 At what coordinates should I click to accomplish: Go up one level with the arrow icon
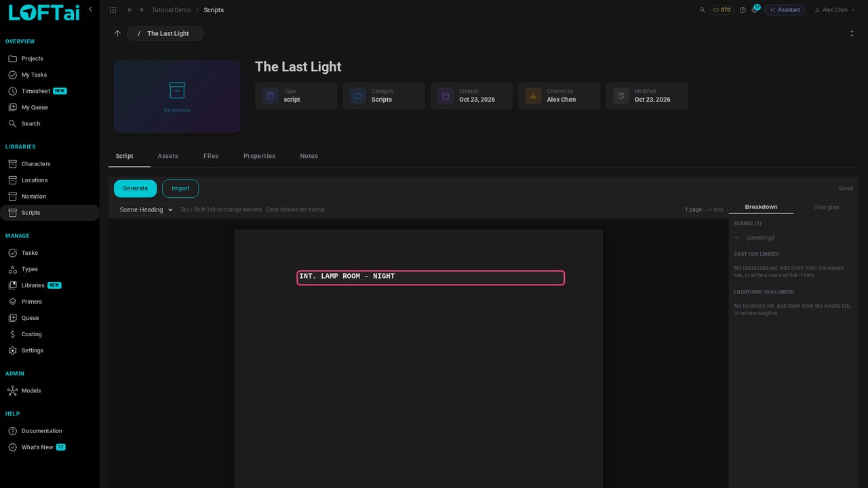point(117,33)
